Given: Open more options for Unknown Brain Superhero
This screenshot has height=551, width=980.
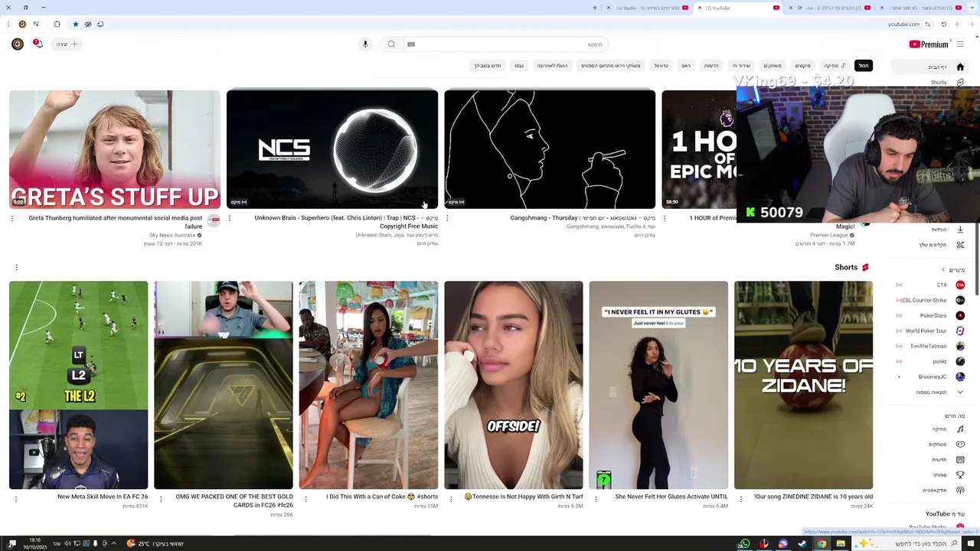Looking at the screenshot, I should 230,218.
